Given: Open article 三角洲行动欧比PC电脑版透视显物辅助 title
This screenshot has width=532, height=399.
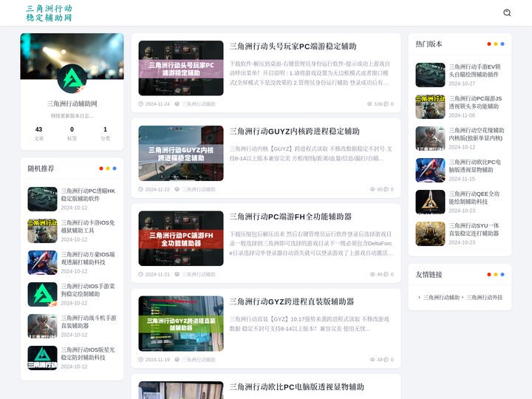Looking at the screenshot, I should coord(296,386).
